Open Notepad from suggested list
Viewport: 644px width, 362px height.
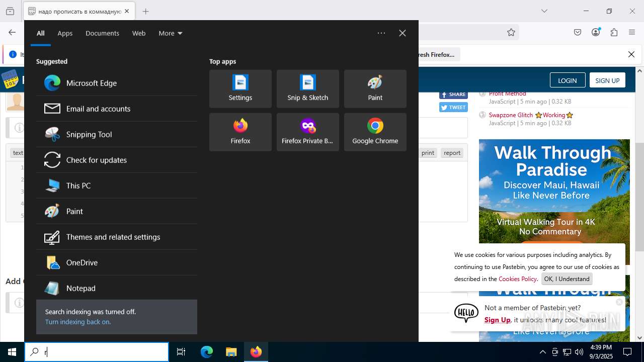pos(117,288)
